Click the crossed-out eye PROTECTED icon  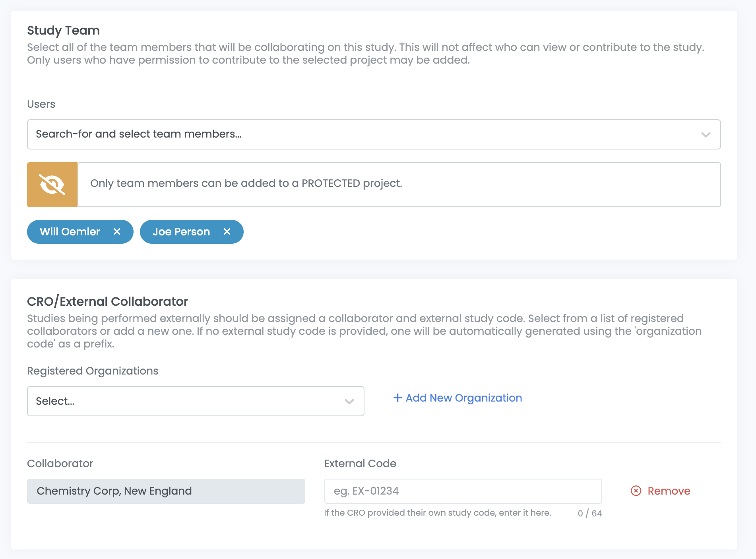[52, 184]
